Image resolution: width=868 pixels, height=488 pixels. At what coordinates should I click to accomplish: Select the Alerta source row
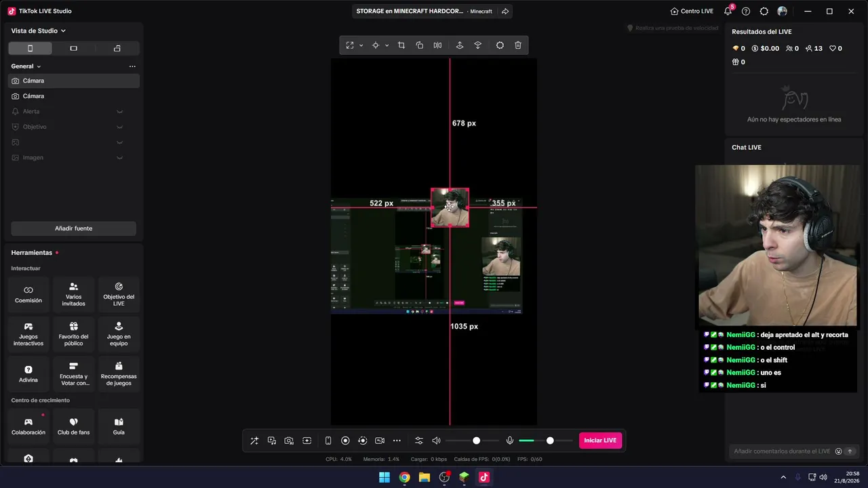(x=73, y=111)
